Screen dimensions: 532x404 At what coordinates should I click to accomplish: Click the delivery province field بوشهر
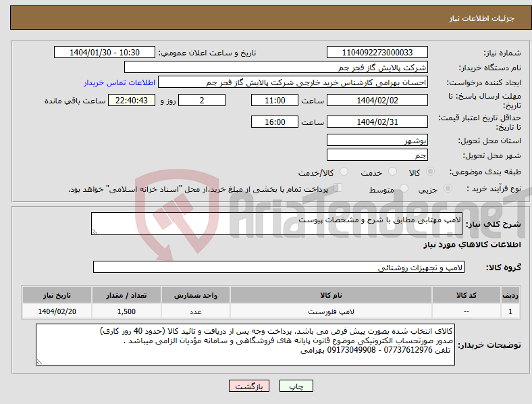pos(377,140)
